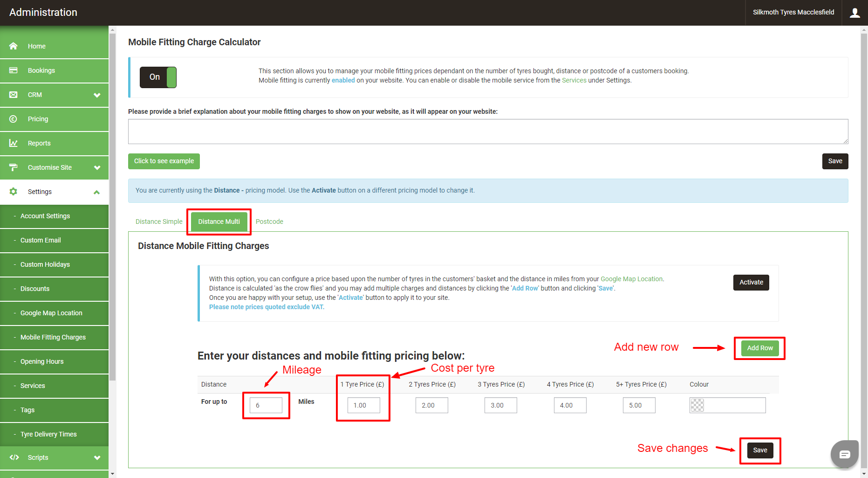The image size is (868, 478).
Task: Click the Customise Site paint roller icon
Action: [x=13, y=167]
